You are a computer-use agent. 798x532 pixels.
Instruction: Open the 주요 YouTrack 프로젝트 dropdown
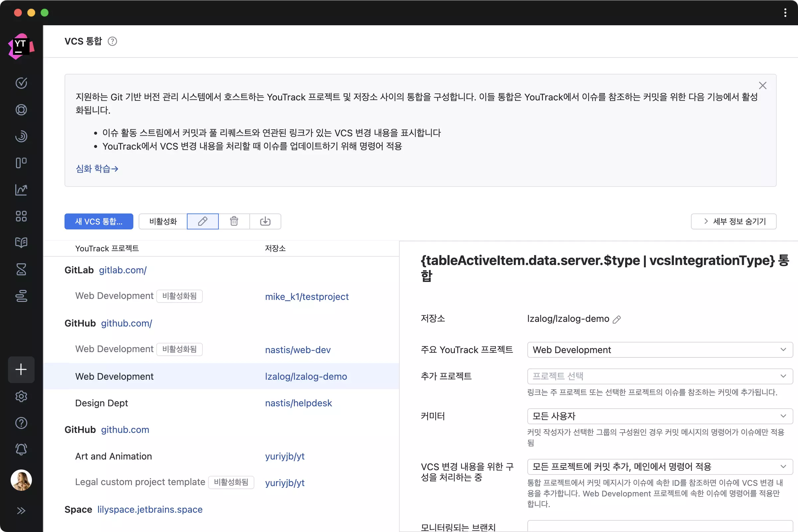(x=660, y=350)
